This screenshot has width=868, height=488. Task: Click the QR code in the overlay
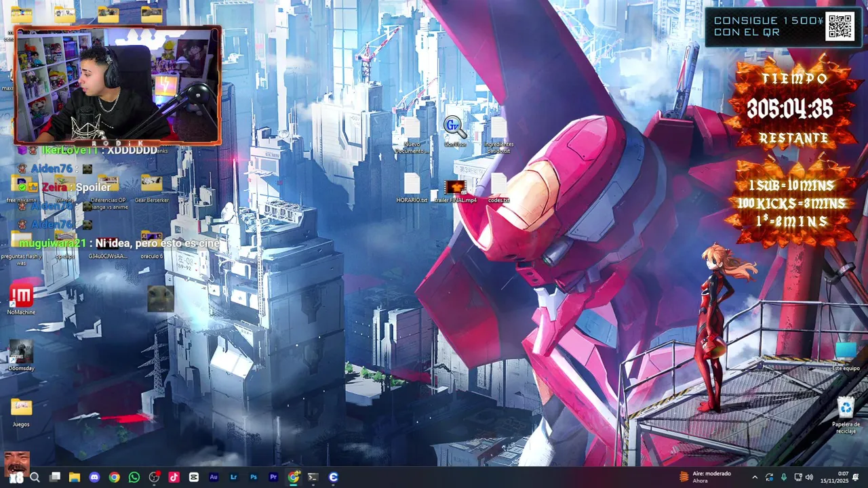[x=840, y=26]
